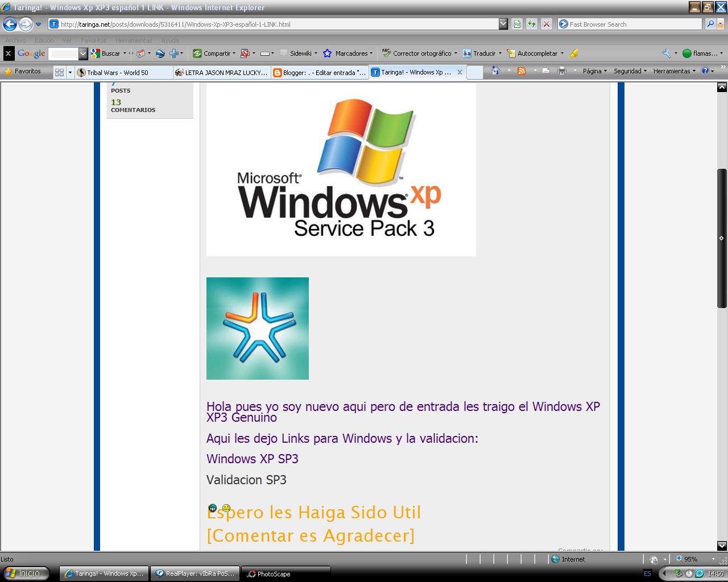Screen dimensions: 728x582
Task: Open the Favoritos menu in menu bar
Action: pyautogui.click(x=93, y=40)
